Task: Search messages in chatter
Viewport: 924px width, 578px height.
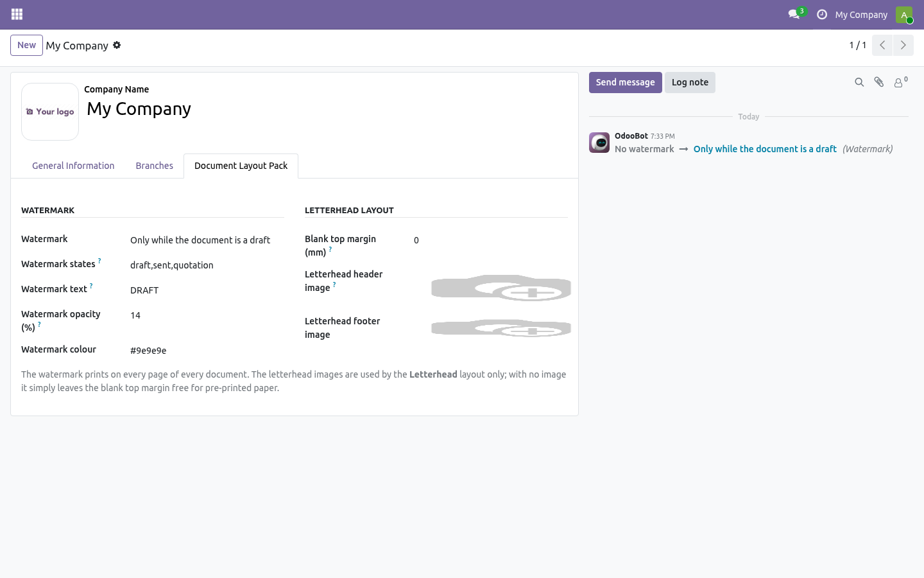Action: pos(859,82)
